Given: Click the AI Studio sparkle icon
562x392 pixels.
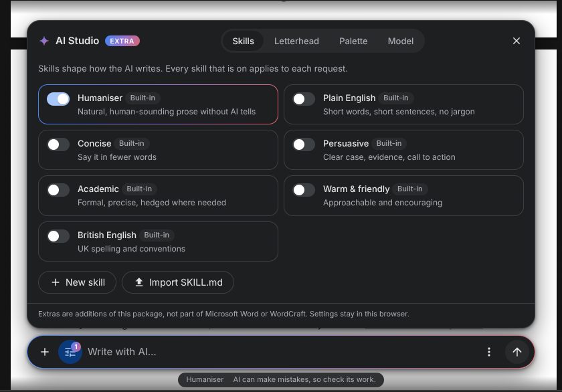Looking at the screenshot, I should tap(44, 41).
